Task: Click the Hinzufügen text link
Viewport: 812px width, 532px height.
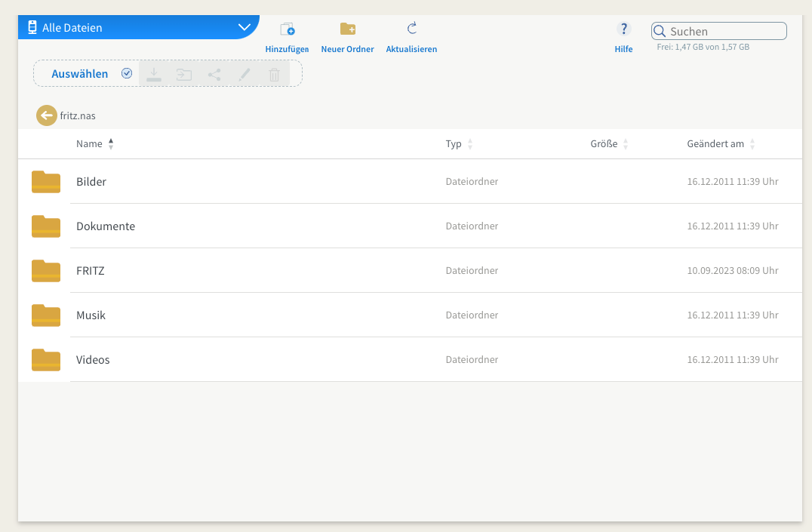Action: pos(287,49)
